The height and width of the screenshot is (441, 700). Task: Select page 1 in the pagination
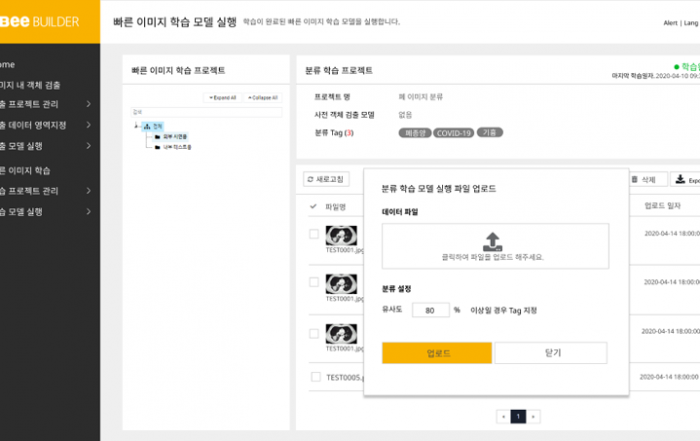point(518,416)
